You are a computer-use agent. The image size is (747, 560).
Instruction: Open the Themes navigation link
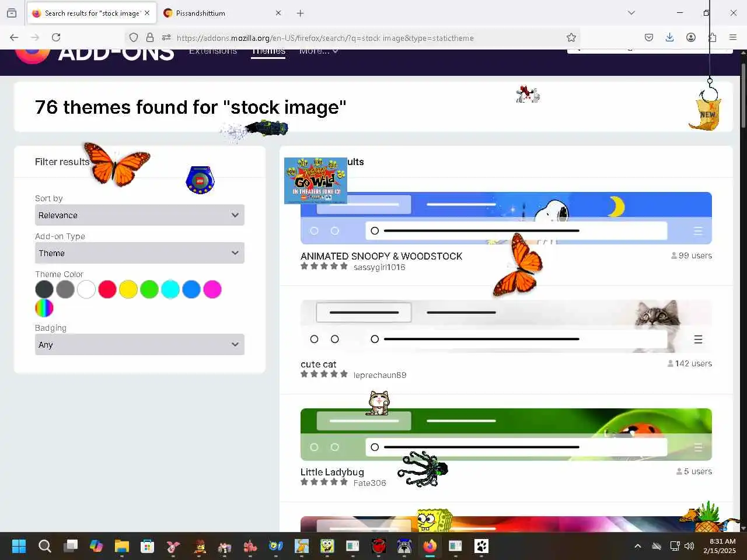(268, 51)
